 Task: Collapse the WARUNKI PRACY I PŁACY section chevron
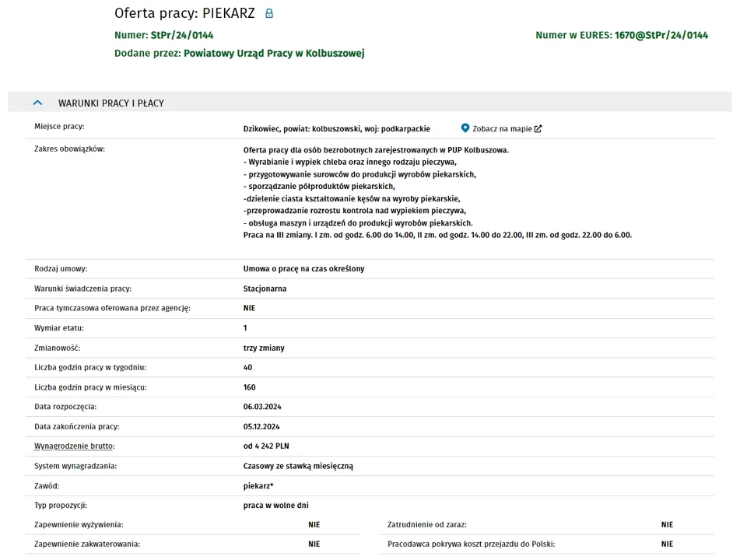[38, 103]
